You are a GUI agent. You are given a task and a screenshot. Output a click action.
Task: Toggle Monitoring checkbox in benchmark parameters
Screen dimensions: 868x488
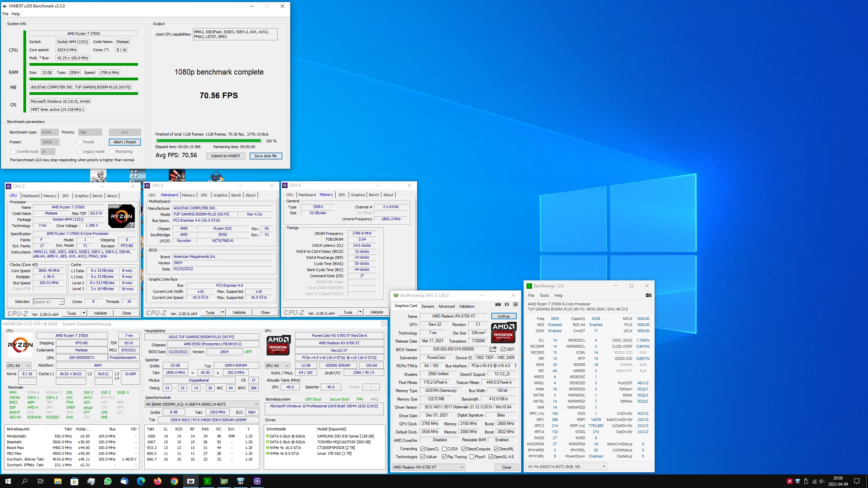pos(112,151)
